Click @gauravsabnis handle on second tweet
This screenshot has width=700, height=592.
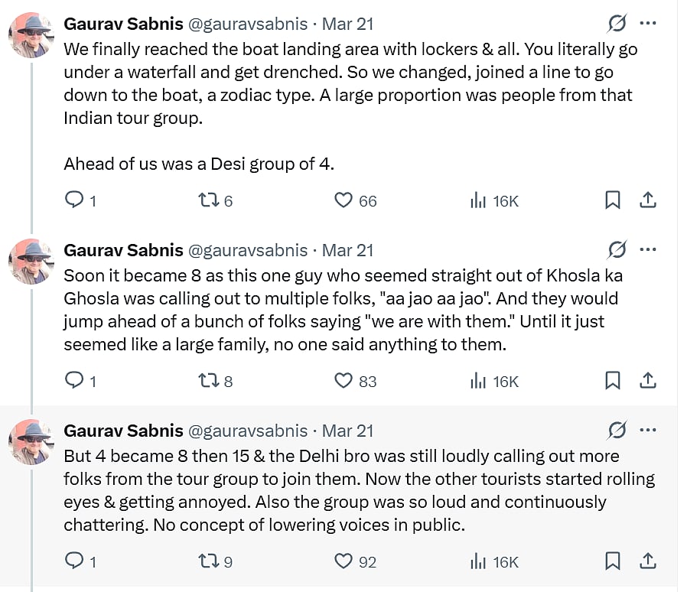247,250
